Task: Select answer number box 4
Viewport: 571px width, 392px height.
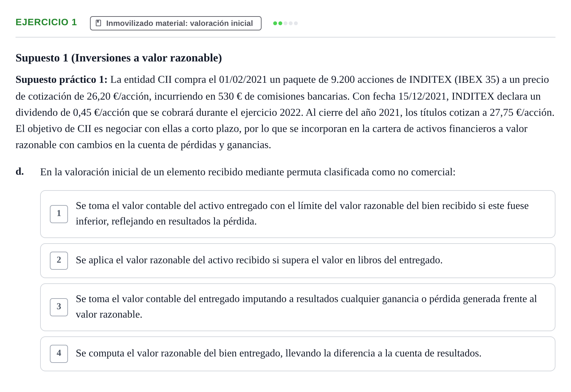Action: pyautogui.click(x=59, y=354)
